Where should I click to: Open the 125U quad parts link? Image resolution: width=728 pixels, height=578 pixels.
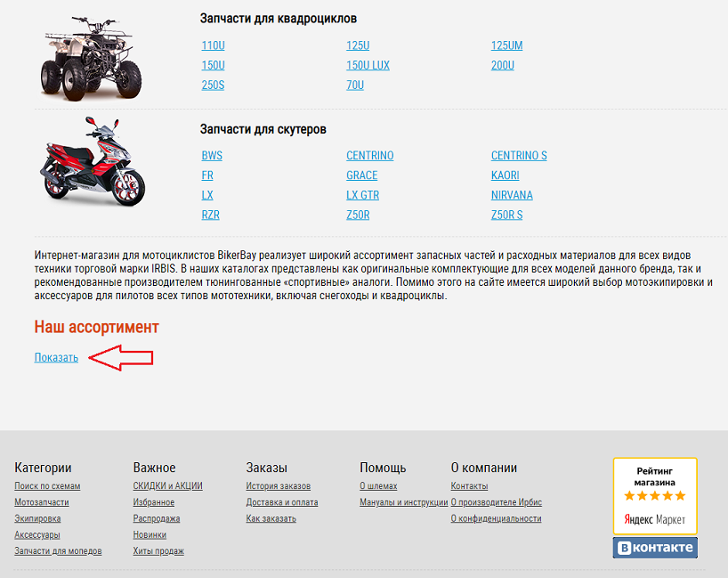pos(358,45)
